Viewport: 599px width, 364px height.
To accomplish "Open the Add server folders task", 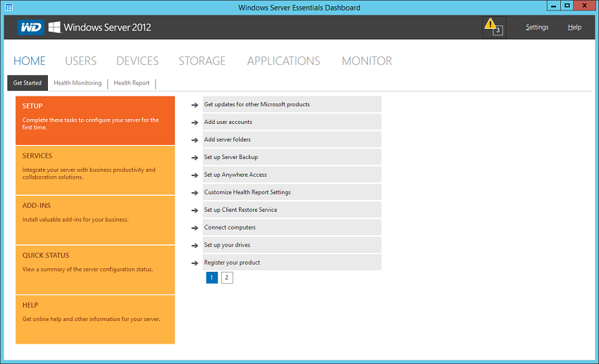I will 292,139.
